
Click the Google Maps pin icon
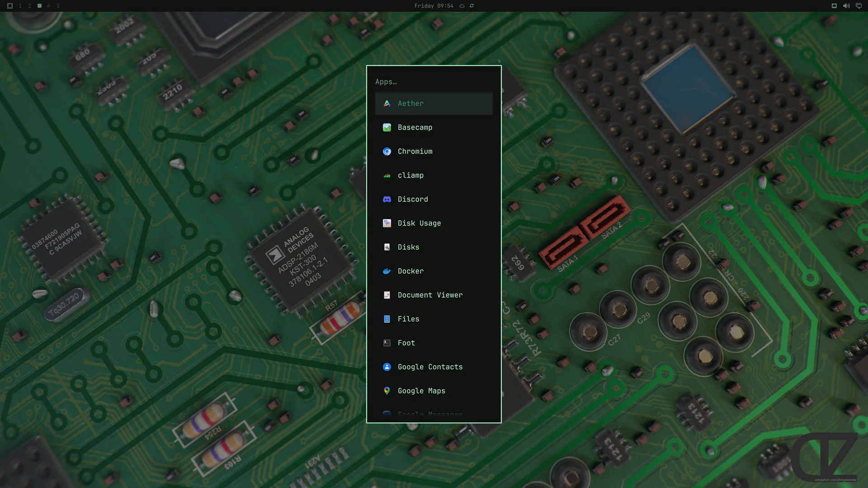[x=387, y=391]
